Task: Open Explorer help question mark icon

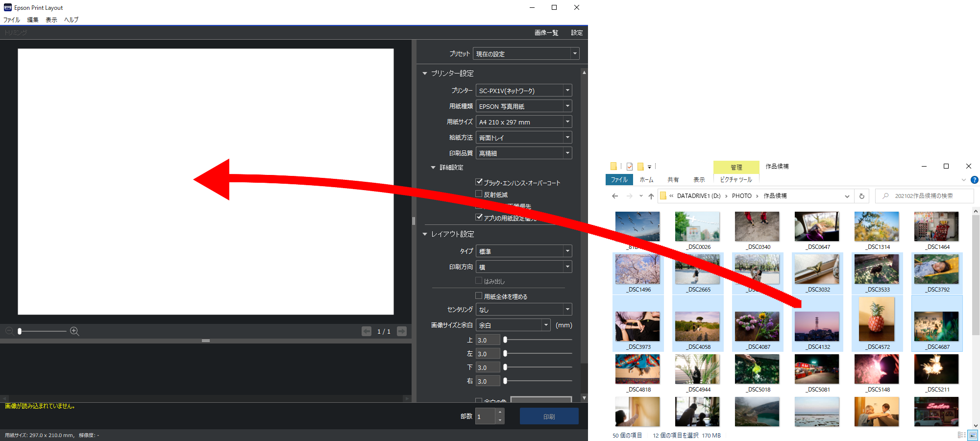Action: [x=975, y=180]
